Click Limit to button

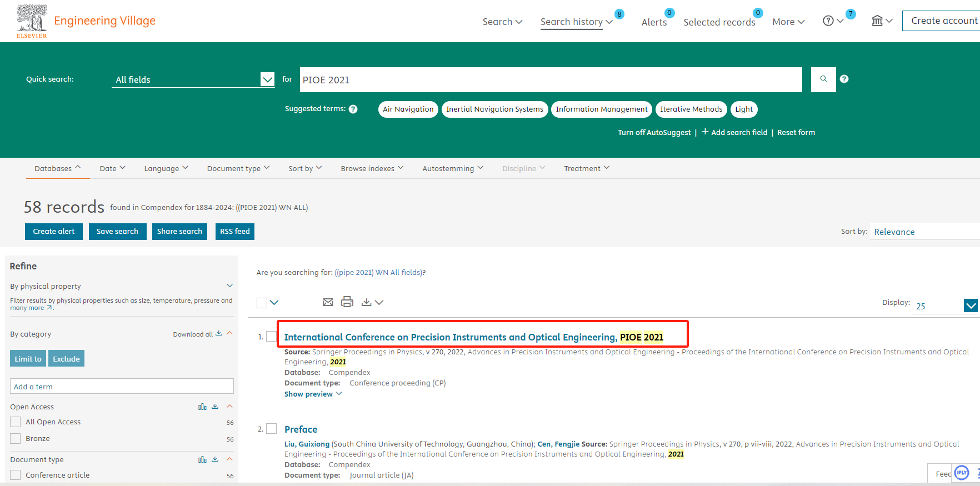coord(28,359)
